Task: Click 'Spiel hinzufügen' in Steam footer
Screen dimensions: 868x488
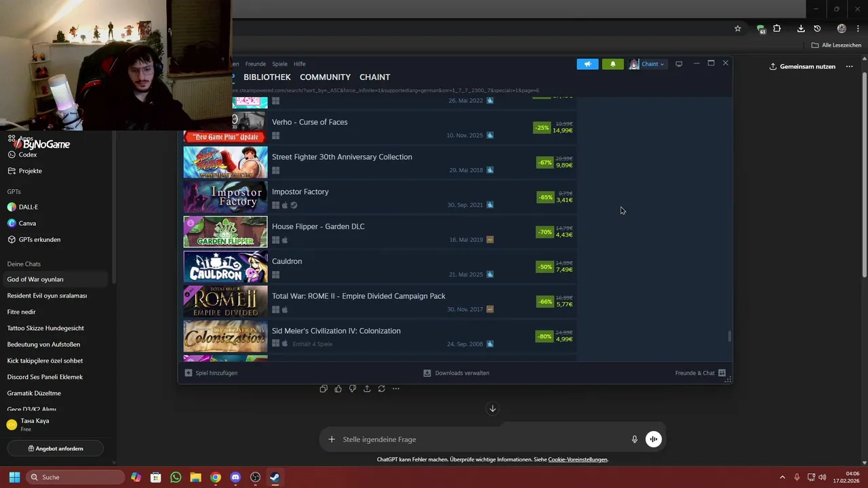Action: pos(211,373)
